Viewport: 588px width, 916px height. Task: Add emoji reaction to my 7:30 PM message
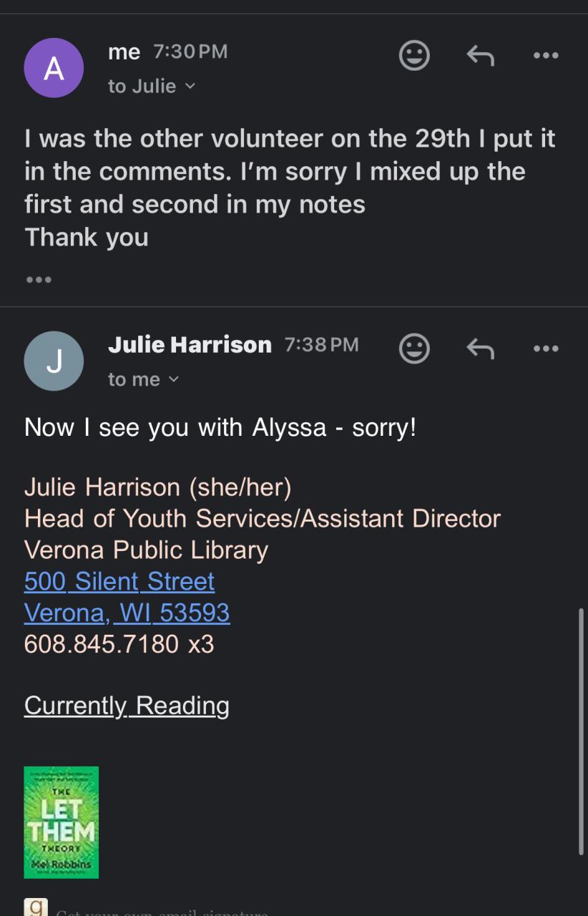pos(414,55)
